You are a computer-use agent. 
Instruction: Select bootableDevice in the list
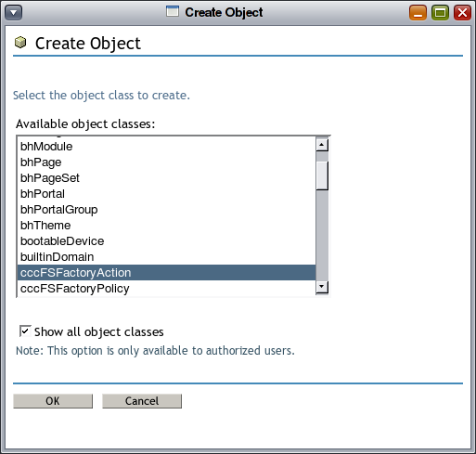point(166,241)
